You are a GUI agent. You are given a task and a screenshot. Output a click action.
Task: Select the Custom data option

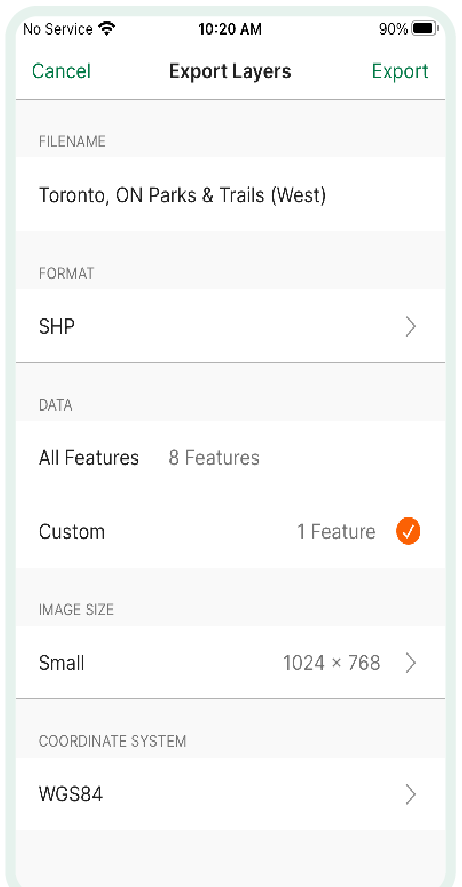[x=230, y=531]
